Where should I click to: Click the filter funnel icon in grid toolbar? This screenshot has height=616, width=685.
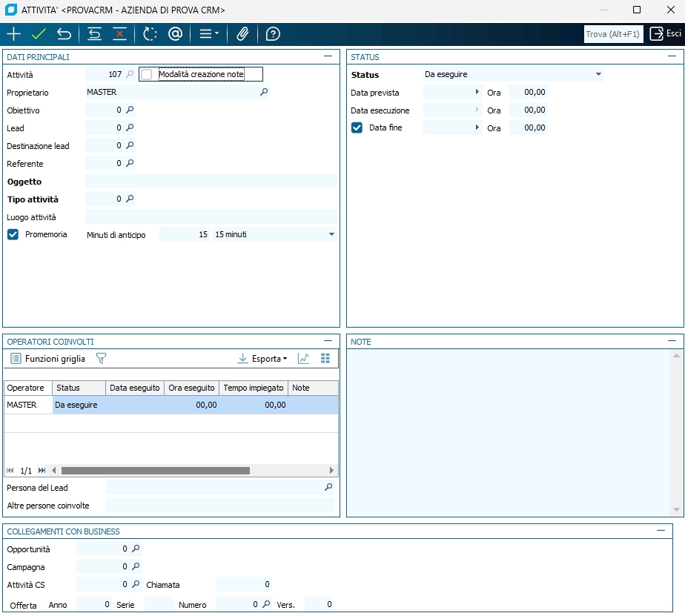[101, 359]
